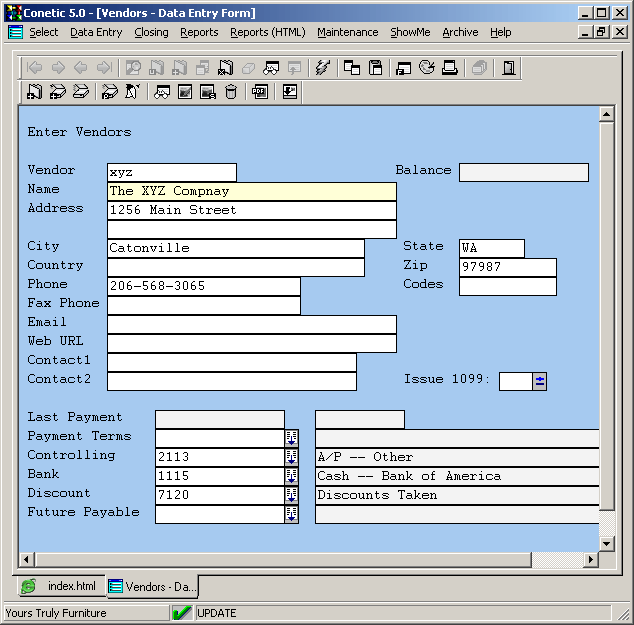634x625 pixels.
Task: Click binoculars find icon in lower toolbar row
Action: point(161,92)
